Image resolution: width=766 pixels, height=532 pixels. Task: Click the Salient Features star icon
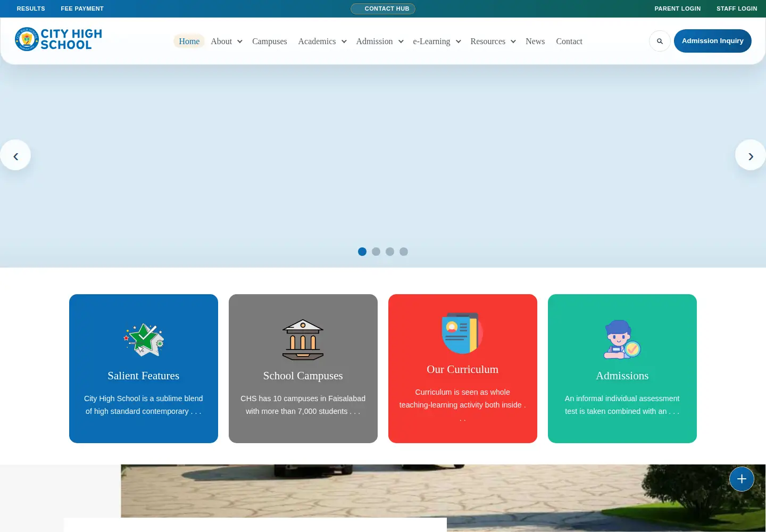pos(144,339)
